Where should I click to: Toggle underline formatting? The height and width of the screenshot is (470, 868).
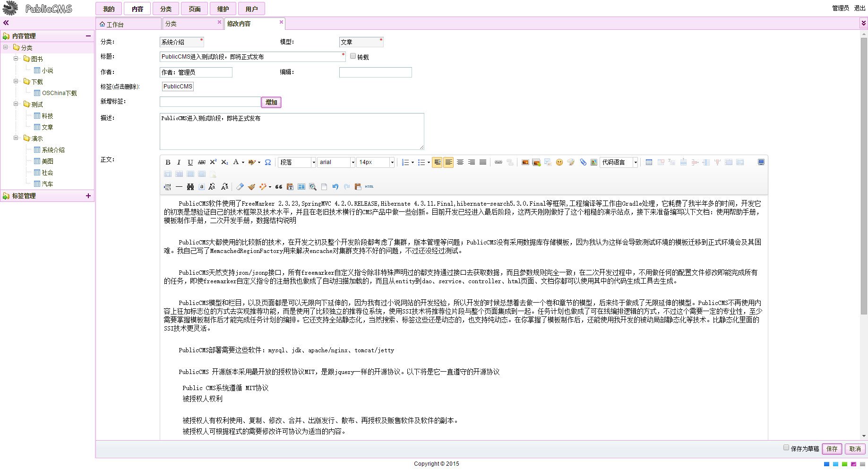190,162
